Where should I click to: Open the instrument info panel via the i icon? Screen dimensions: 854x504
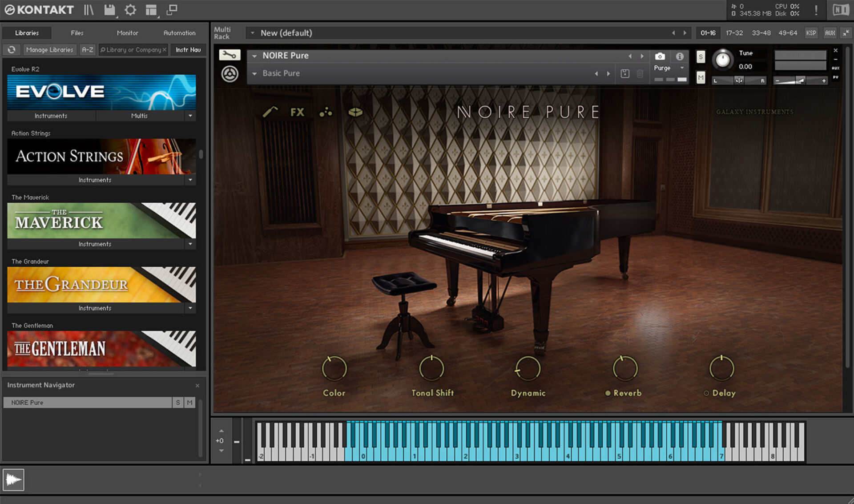(679, 56)
